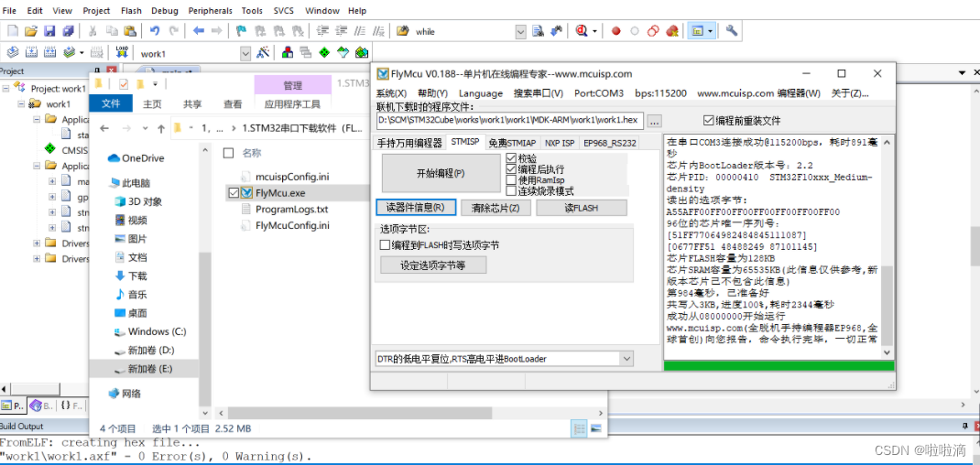Screen dimensions: 980x465
Task: Undo the last edit via toolbar arrow
Action: click(x=155, y=30)
